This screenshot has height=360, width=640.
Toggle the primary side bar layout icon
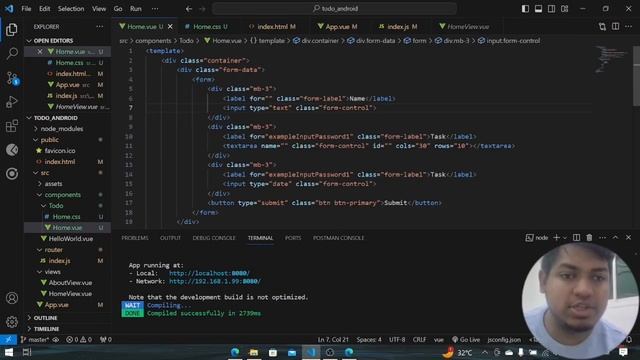[x=525, y=9]
